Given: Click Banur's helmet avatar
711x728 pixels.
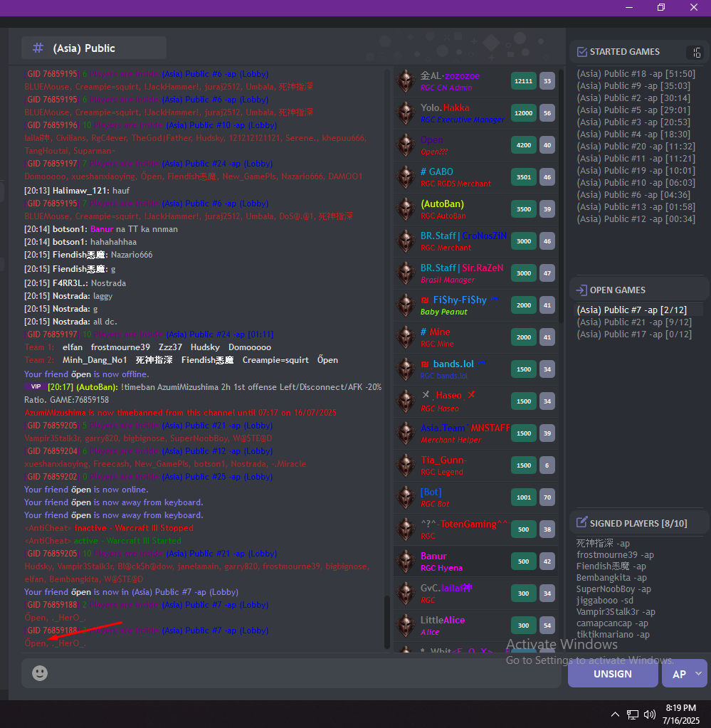Looking at the screenshot, I should point(406,561).
